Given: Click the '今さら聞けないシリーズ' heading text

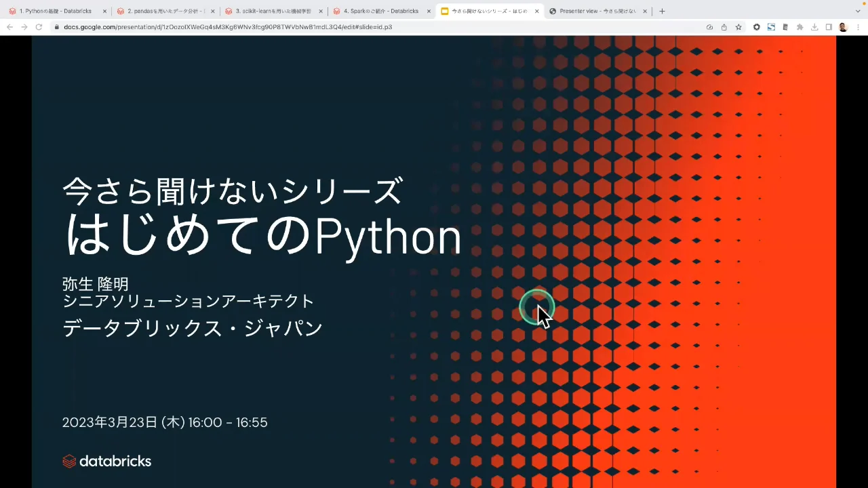Looking at the screenshot, I should (233, 190).
